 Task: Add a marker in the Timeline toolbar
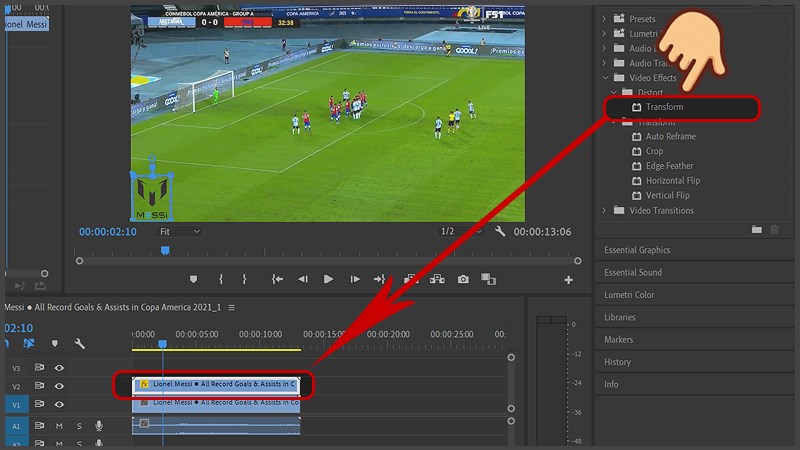click(55, 343)
